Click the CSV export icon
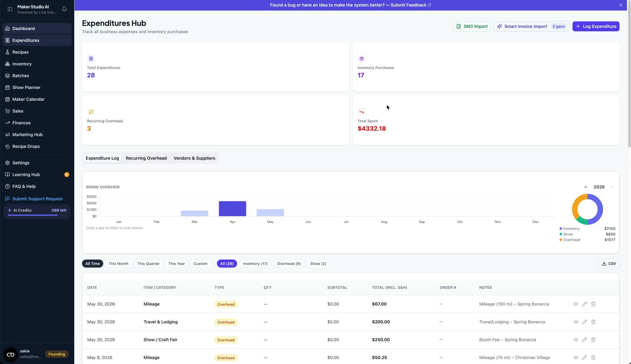Screen dimensions: 631x364 pos(604,263)
